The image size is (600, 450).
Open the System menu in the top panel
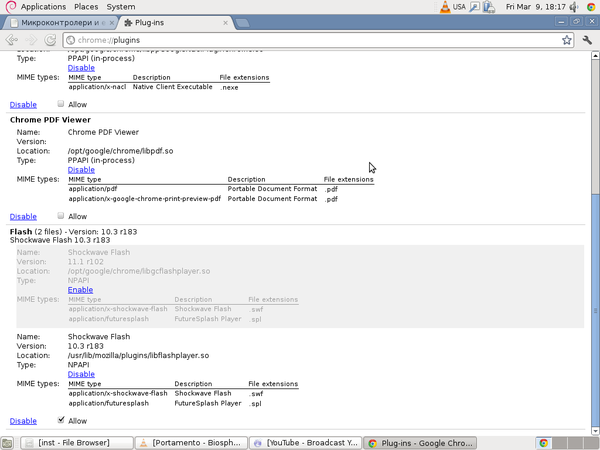click(121, 7)
